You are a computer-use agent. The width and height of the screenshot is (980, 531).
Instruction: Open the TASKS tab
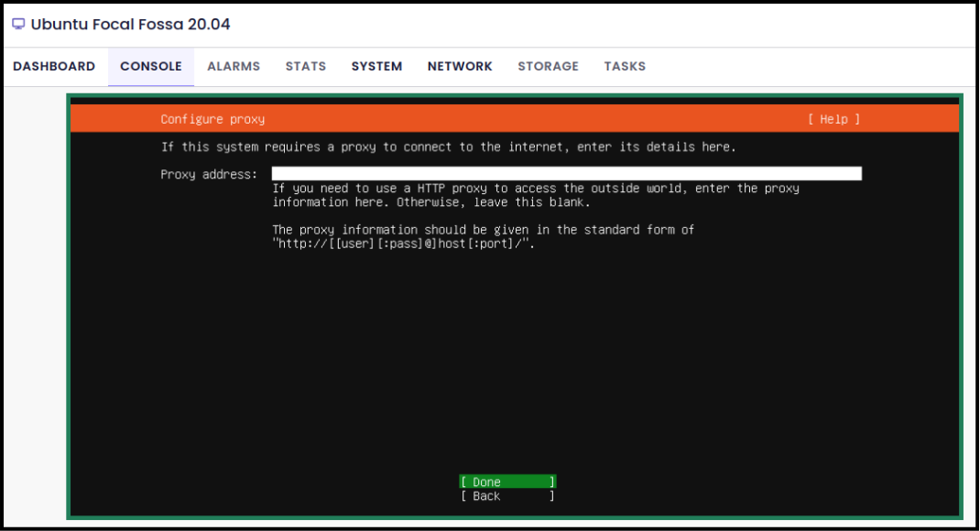[625, 66]
